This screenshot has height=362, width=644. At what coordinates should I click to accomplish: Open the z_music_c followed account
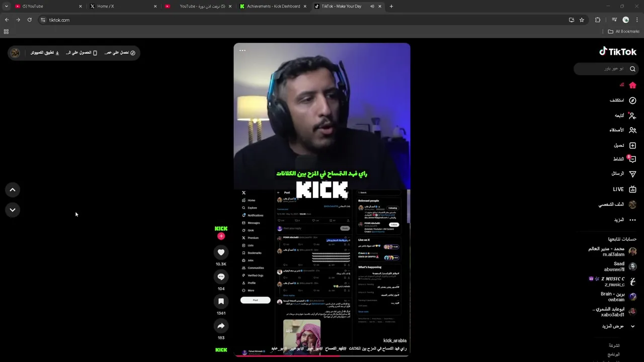pos(612,282)
